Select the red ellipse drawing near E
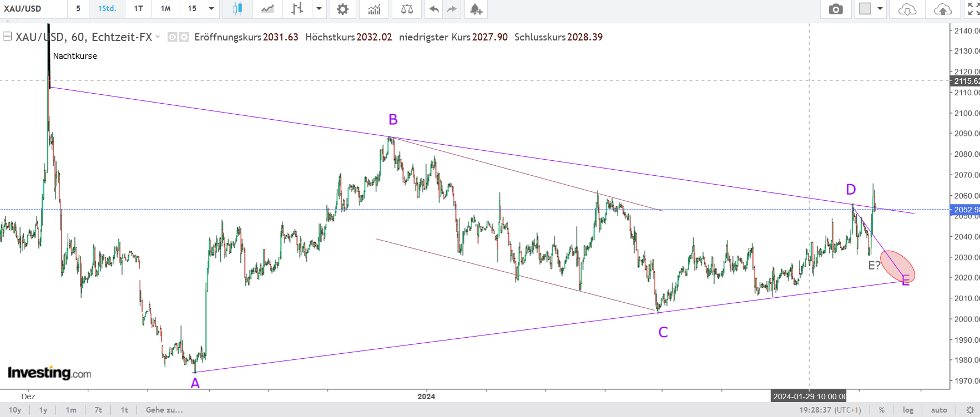 tap(897, 267)
